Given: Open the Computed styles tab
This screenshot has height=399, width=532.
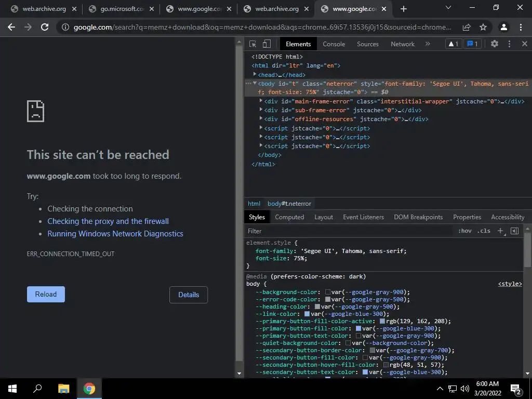Looking at the screenshot, I should click(289, 217).
